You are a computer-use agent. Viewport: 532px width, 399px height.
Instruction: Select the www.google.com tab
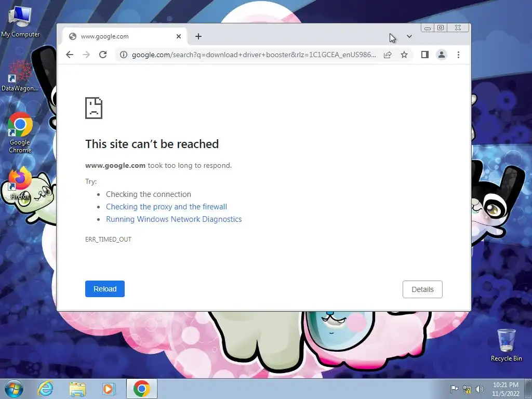(125, 36)
